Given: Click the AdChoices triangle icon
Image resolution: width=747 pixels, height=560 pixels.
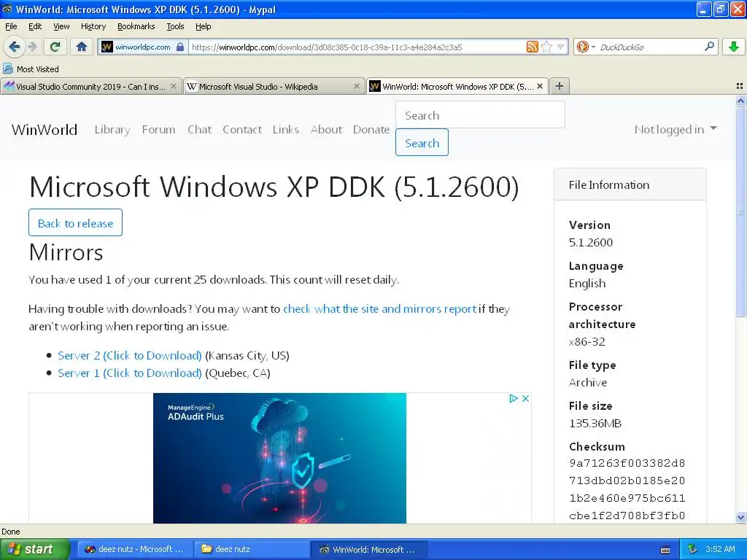Looking at the screenshot, I should pyautogui.click(x=513, y=399).
